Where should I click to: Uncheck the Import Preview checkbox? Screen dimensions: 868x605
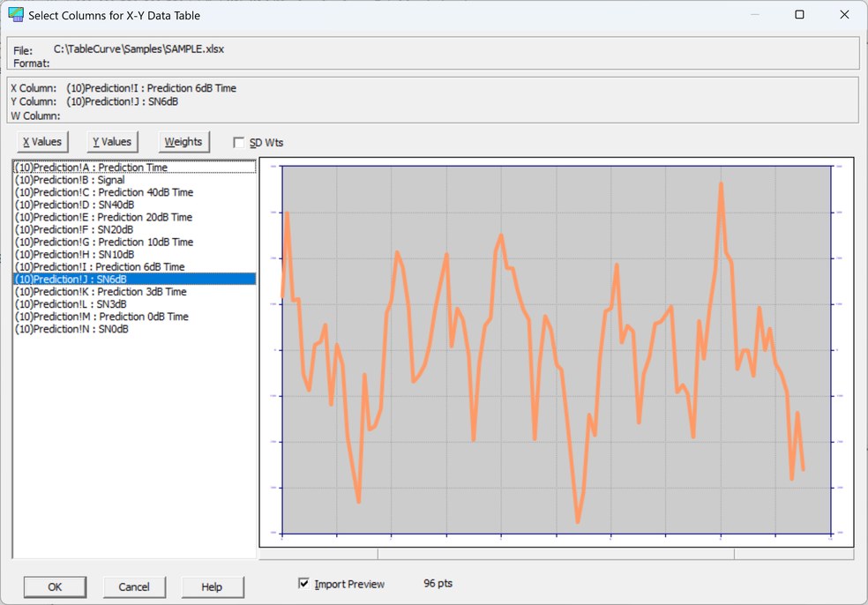click(304, 584)
